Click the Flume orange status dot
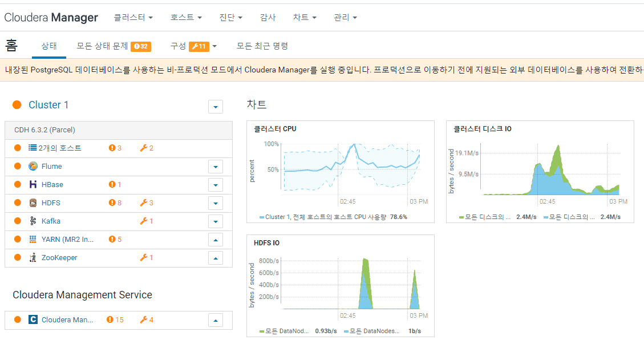The image size is (644, 340). [x=17, y=167]
